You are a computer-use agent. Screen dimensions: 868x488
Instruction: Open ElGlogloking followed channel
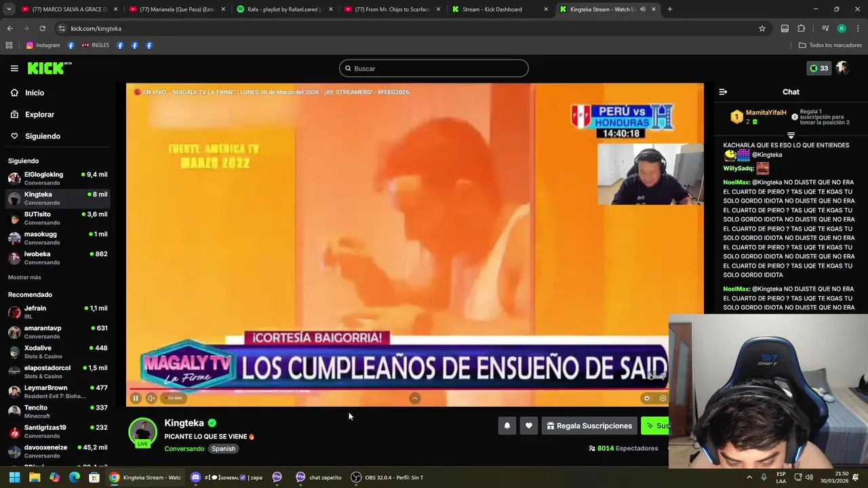(x=58, y=178)
